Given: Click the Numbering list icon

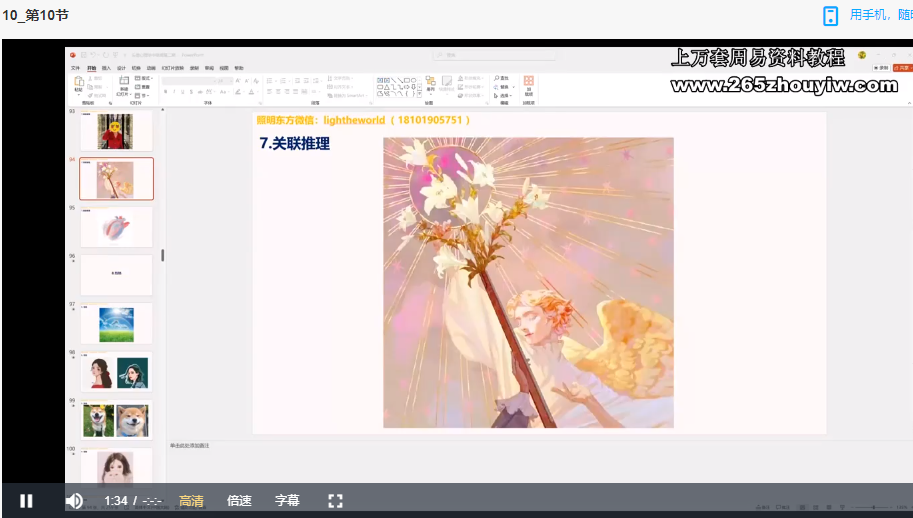Looking at the screenshot, I should tap(282, 80).
